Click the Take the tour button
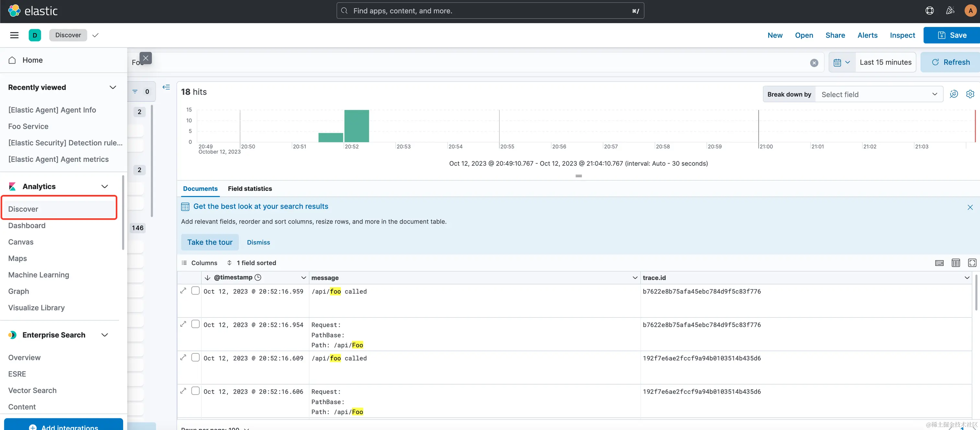Image resolution: width=980 pixels, height=430 pixels. tap(210, 242)
